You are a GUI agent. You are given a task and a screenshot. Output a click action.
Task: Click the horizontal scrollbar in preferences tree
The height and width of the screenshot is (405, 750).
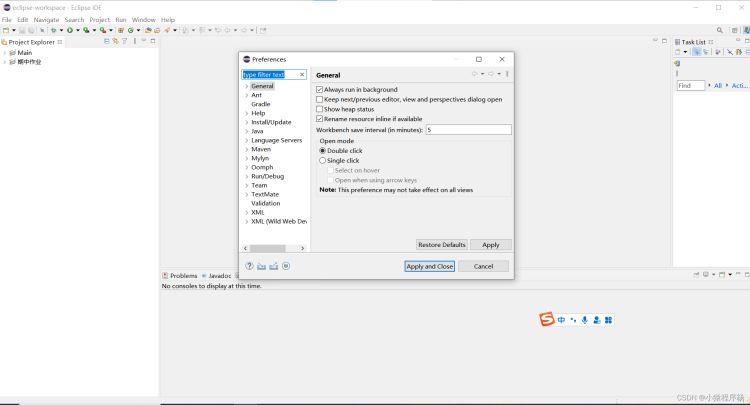coord(268,248)
